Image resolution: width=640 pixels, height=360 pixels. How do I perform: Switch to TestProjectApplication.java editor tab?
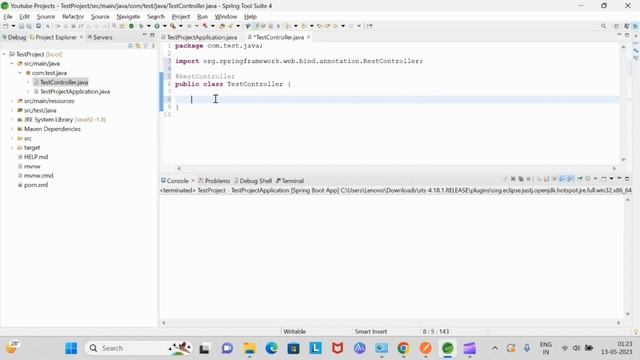[200, 37]
